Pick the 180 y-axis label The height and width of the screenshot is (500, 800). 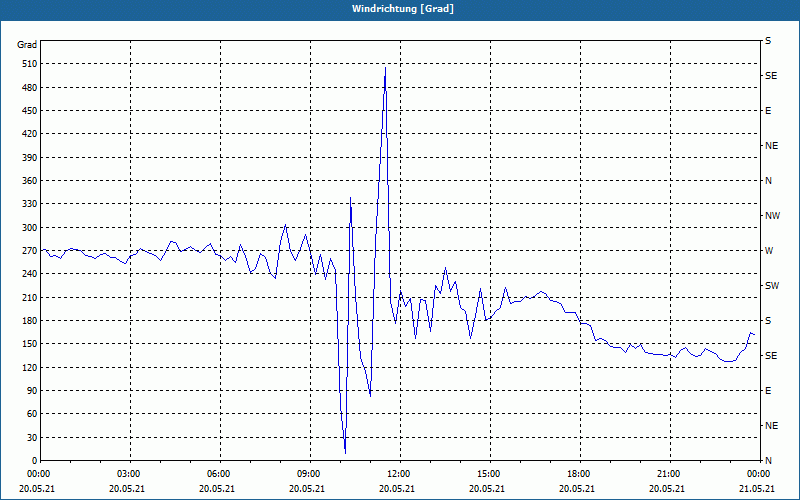(30, 321)
